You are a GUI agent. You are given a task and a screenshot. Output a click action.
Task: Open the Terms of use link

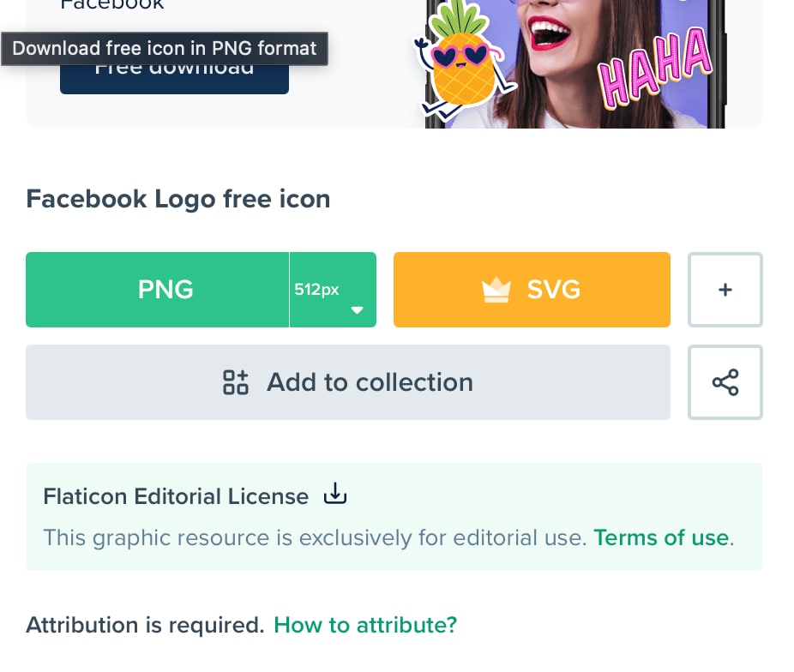[661, 537]
